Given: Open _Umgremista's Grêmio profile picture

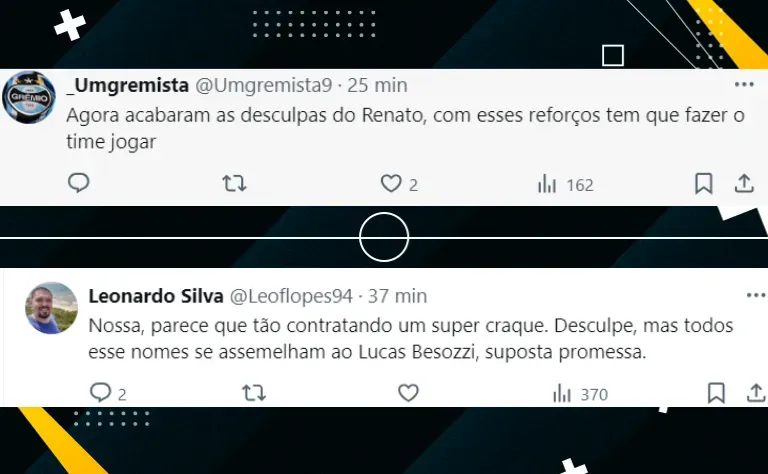Looking at the screenshot, I should [28, 97].
